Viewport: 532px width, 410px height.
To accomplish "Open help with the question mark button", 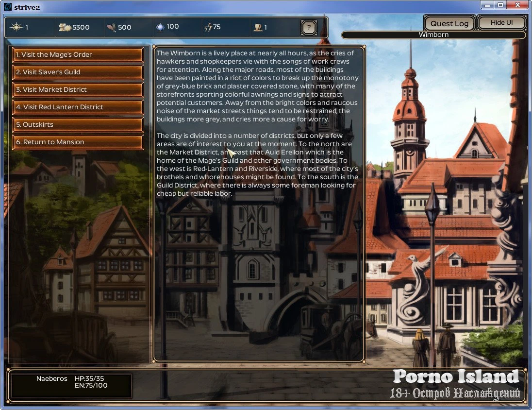I will coord(308,27).
